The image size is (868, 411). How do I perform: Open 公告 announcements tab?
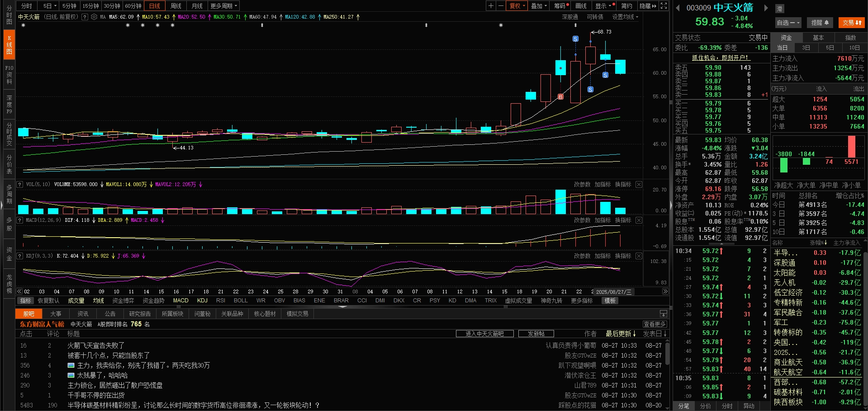click(x=110, y=314)
